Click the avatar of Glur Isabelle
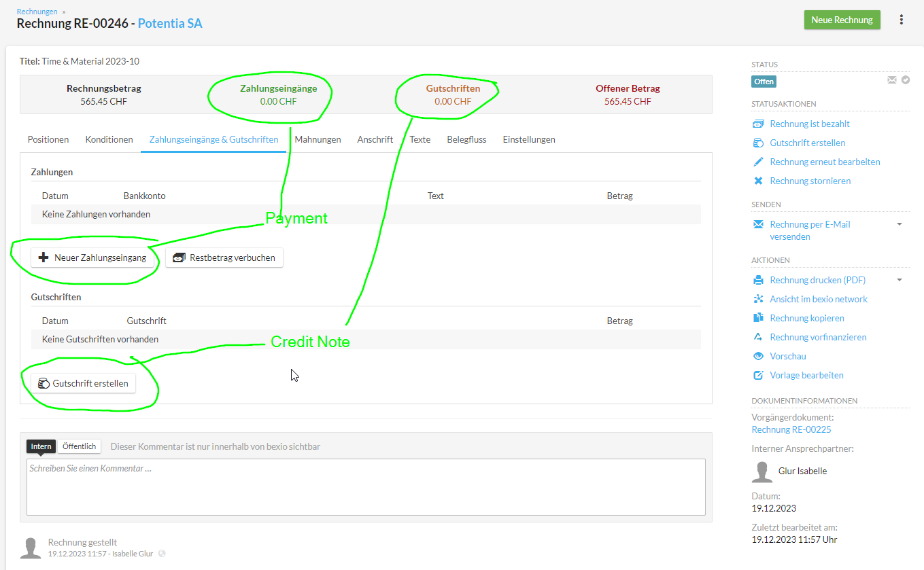Screen dimensions: 924x570 click(762, 471)
